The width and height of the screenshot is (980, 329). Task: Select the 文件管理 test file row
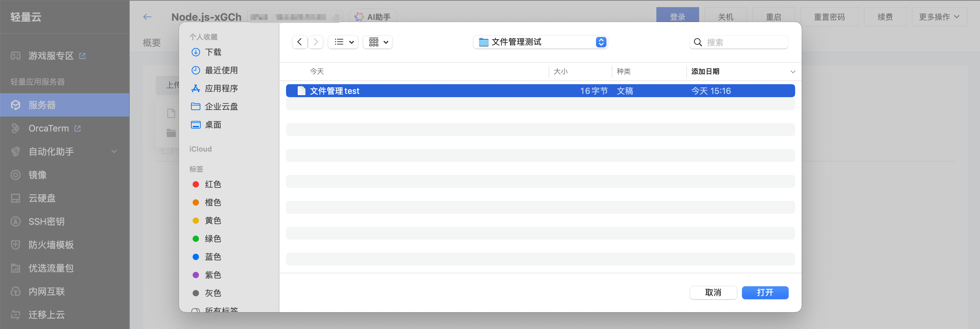coord(540,91)
